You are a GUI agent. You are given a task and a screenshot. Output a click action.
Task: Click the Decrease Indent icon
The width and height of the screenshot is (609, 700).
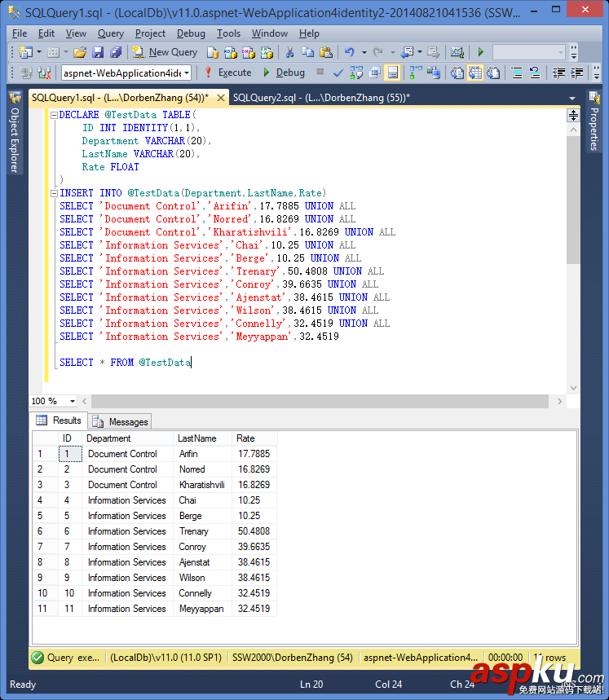point(558,73)
